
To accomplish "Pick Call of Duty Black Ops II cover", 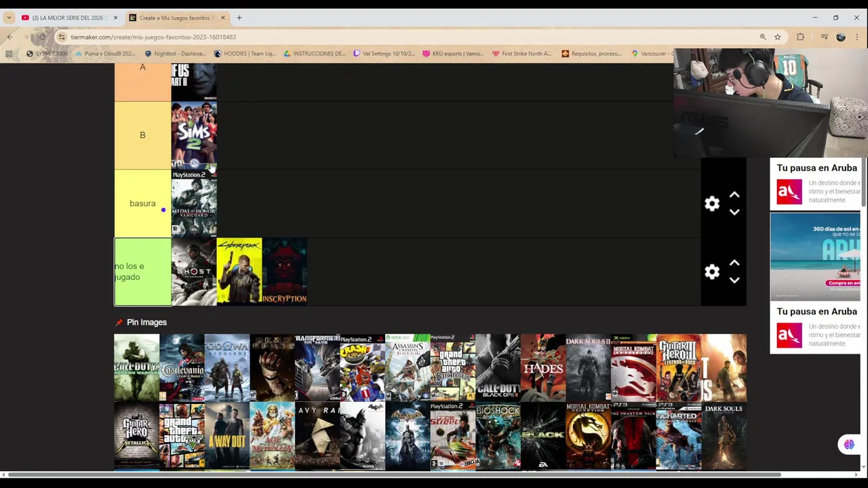I will pyautogui.click(x=498, y=368).
